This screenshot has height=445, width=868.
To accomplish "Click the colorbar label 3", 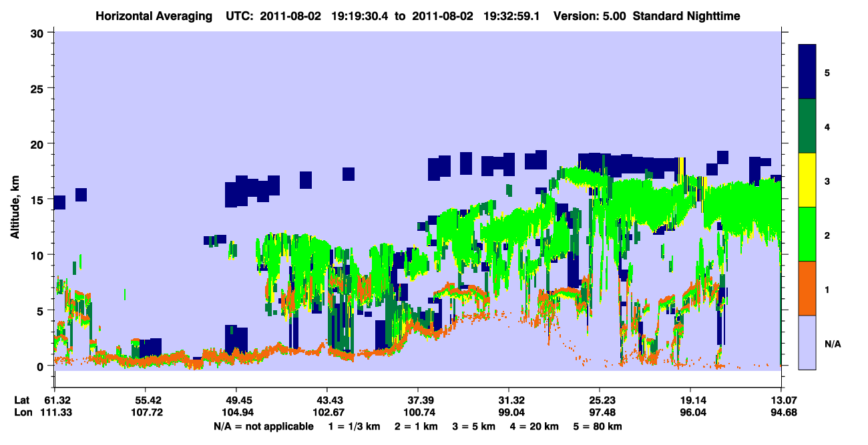I will [827, 180].
